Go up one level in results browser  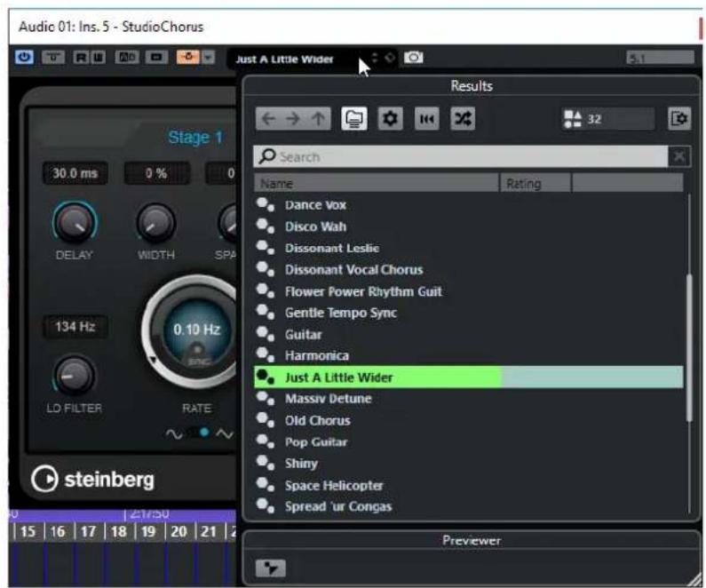point(318,119)
